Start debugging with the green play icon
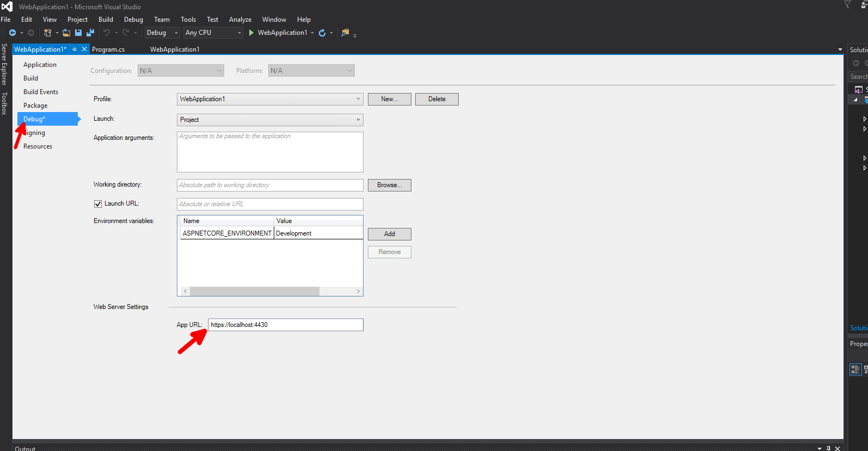The image size is (868, 451). click(251, 33)
